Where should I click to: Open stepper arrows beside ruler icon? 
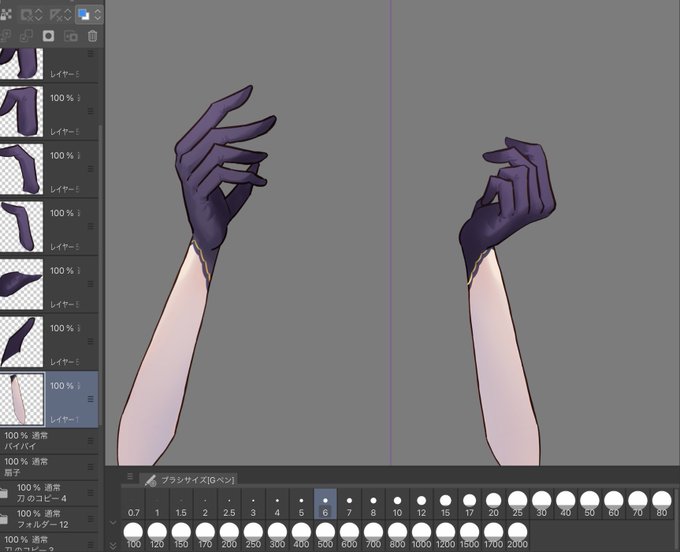coord(68,15)
